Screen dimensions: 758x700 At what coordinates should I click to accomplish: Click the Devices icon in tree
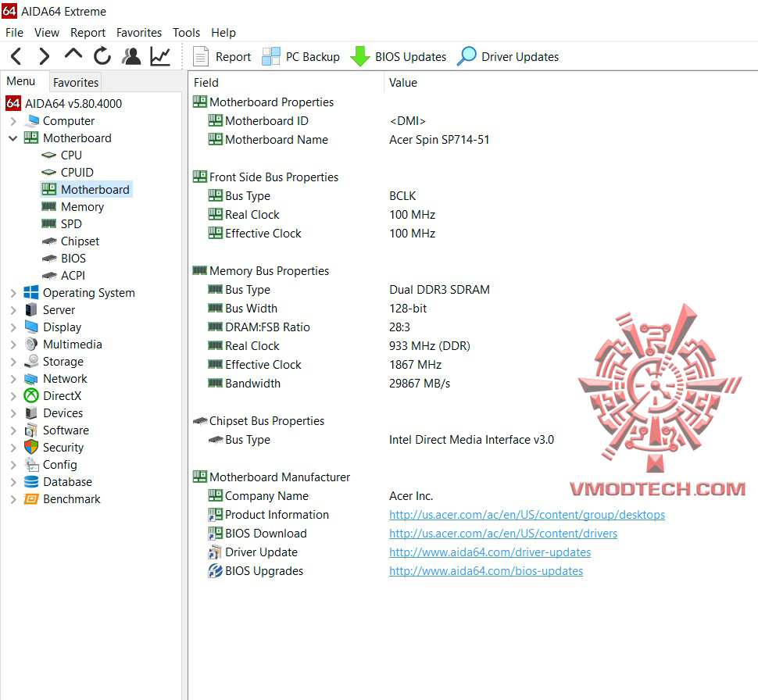(31, 412)
